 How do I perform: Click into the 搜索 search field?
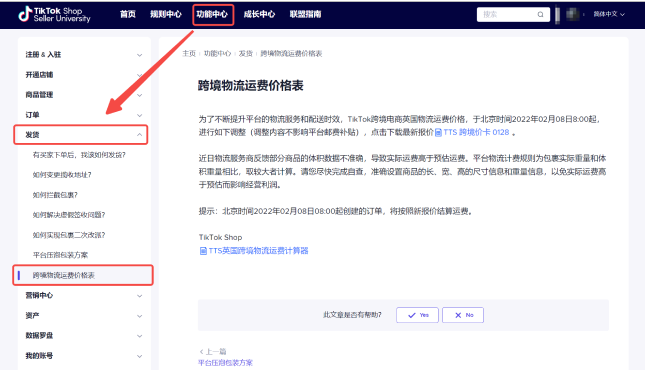click(513, 14)
